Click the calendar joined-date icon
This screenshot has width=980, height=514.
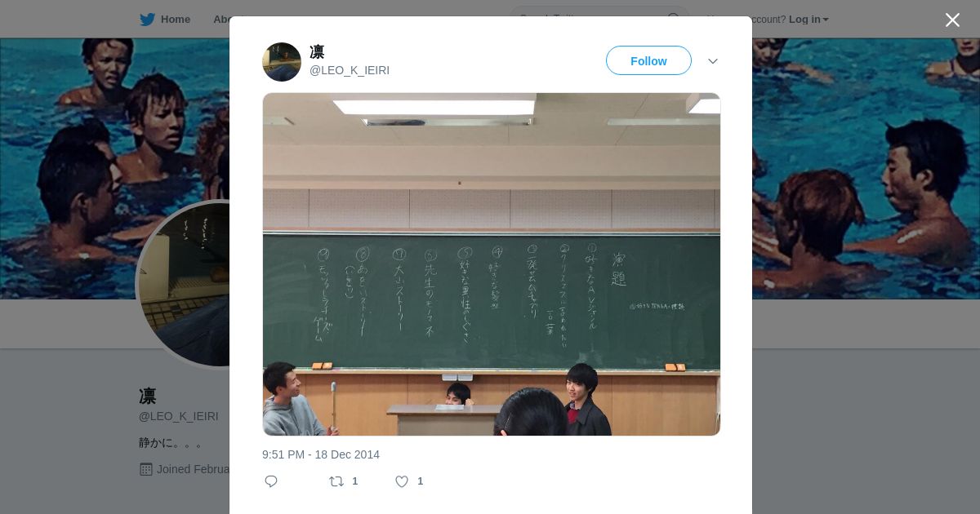click(146, 469)
